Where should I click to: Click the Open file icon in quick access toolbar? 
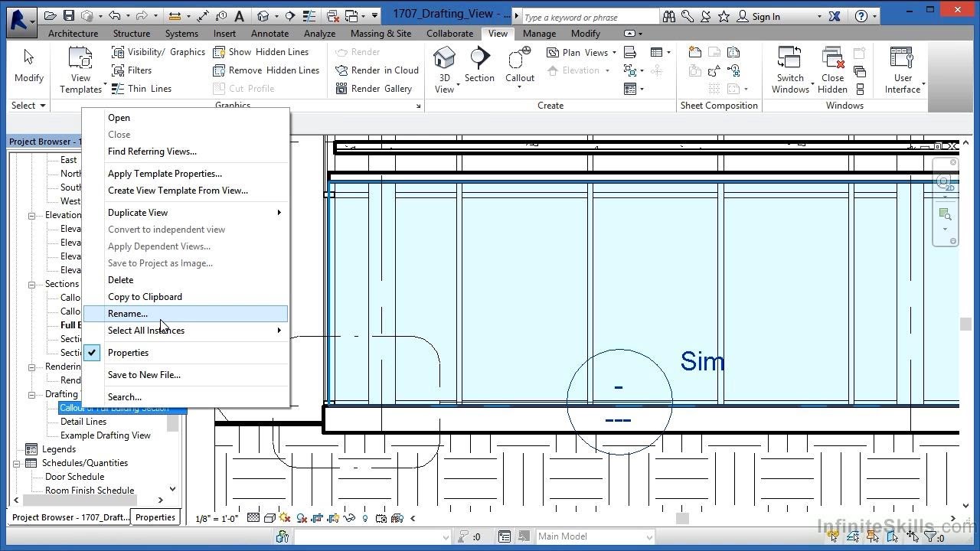point(50,16)
